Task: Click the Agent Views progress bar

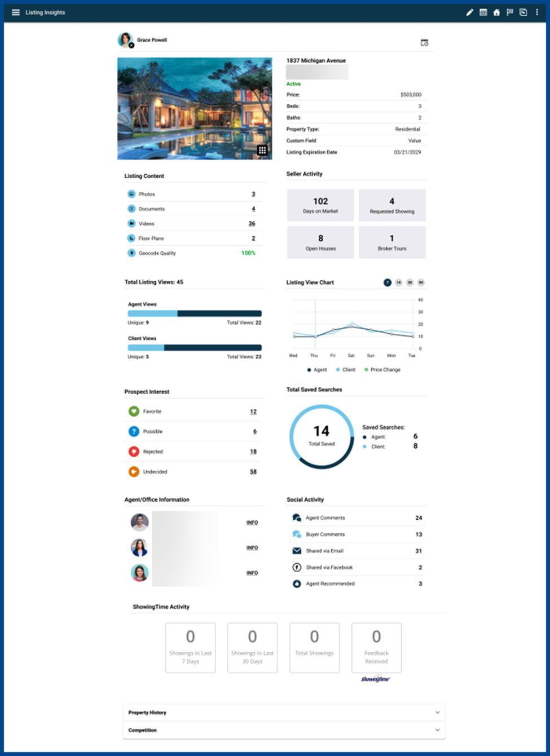Action: coord(195,313)
